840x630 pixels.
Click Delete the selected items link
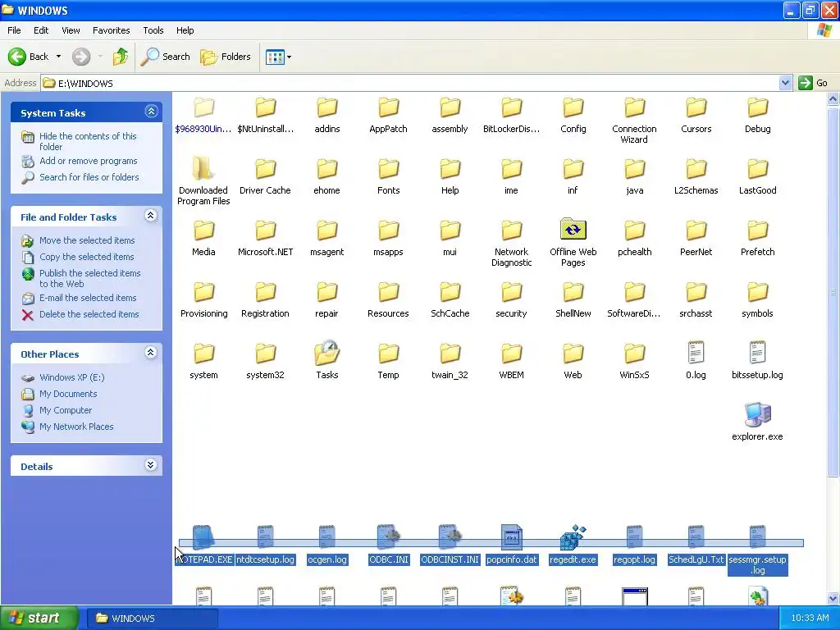[89, 314]
